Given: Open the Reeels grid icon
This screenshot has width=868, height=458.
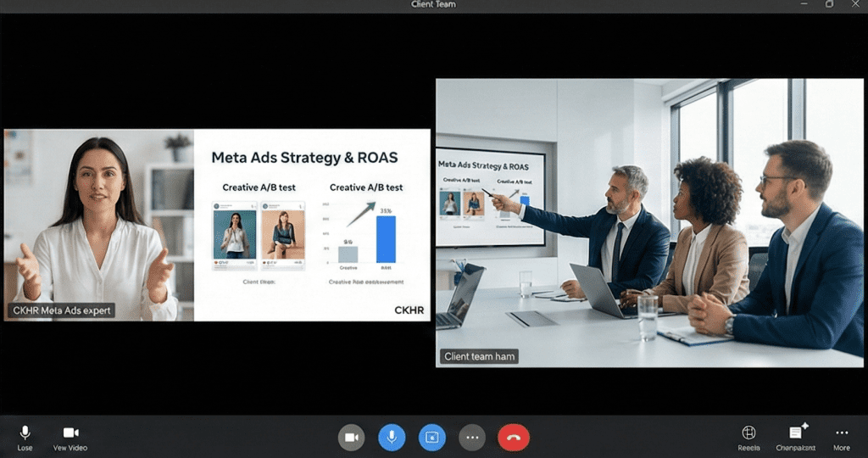Looking at the screenshot, I should tap(748, 433).
